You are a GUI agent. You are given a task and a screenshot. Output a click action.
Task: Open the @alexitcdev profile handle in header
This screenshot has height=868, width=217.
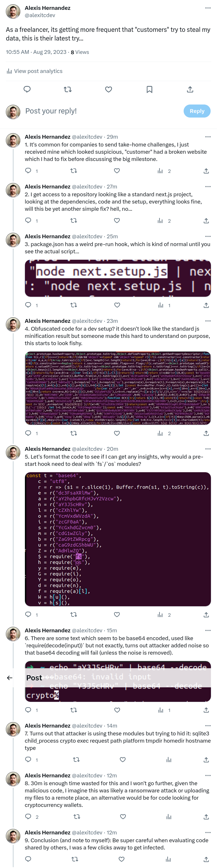[x=40, y=15]
